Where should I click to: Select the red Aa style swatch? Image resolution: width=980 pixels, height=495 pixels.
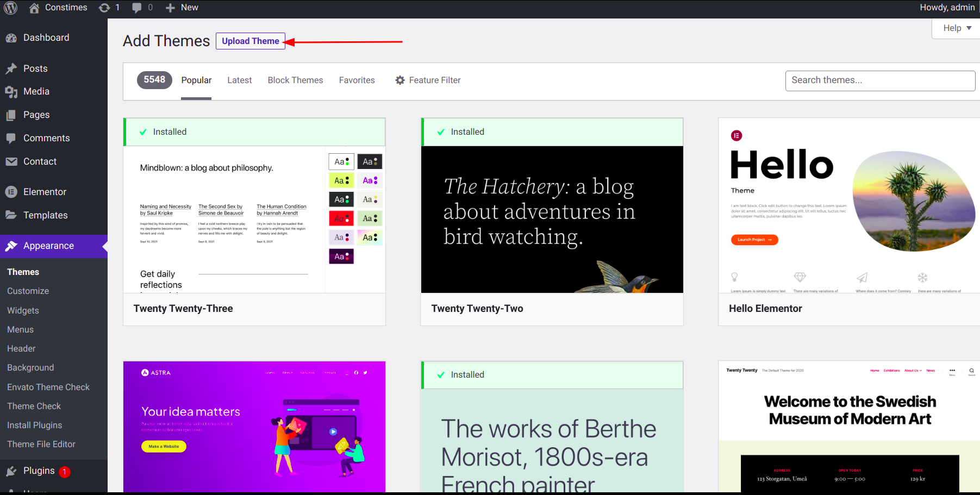(341, 218)
